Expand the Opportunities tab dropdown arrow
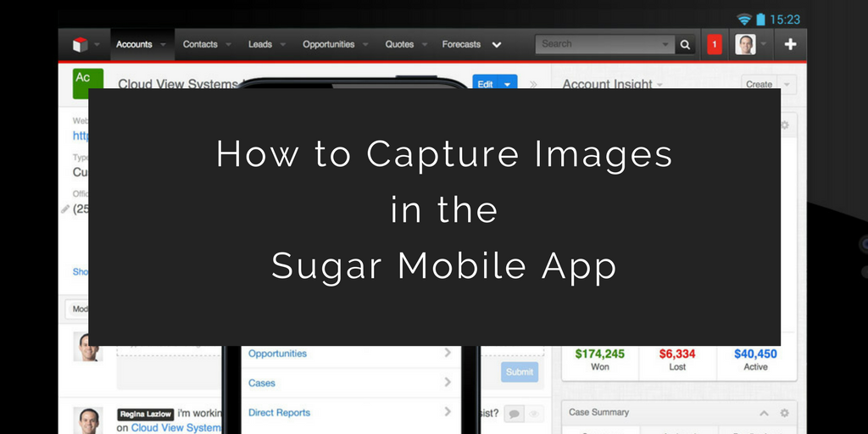The image size is (868, 434). 365,44
